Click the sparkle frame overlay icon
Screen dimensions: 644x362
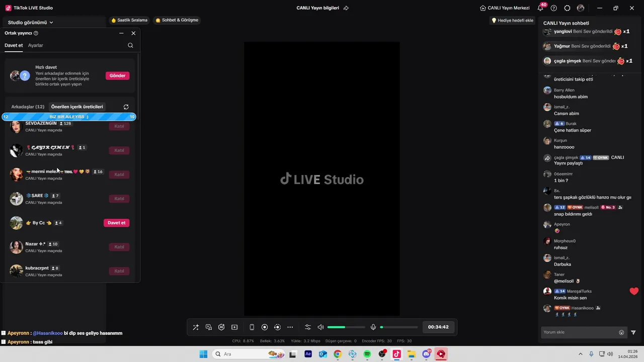[x=234, y=327]
